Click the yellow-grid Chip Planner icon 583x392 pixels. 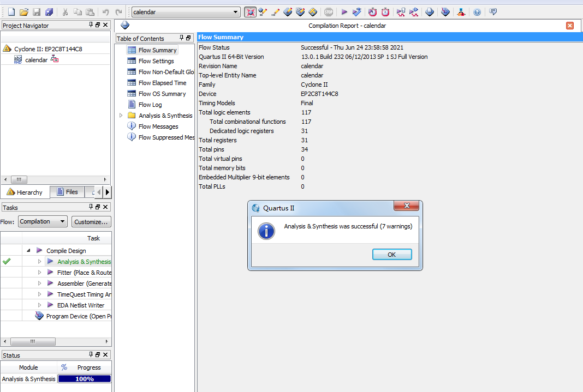coord(313,12)
